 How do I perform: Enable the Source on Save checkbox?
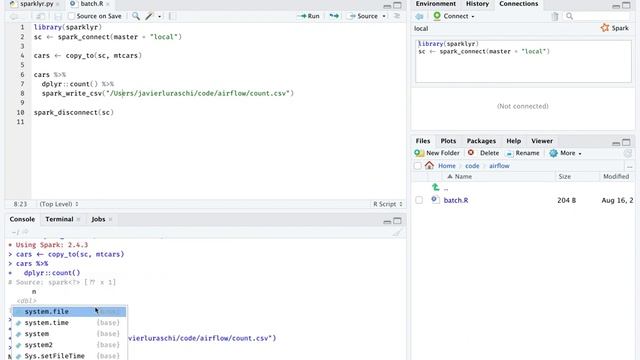(71, 16)
